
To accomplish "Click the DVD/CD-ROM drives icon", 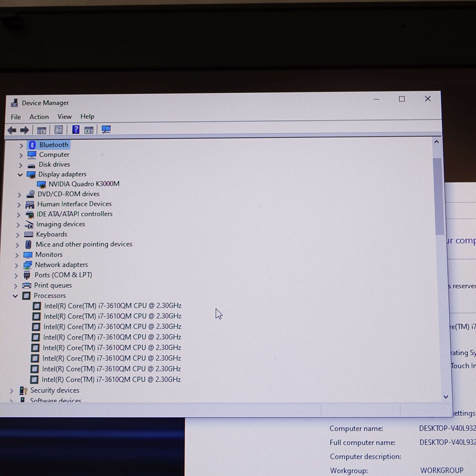I will 30,194.
